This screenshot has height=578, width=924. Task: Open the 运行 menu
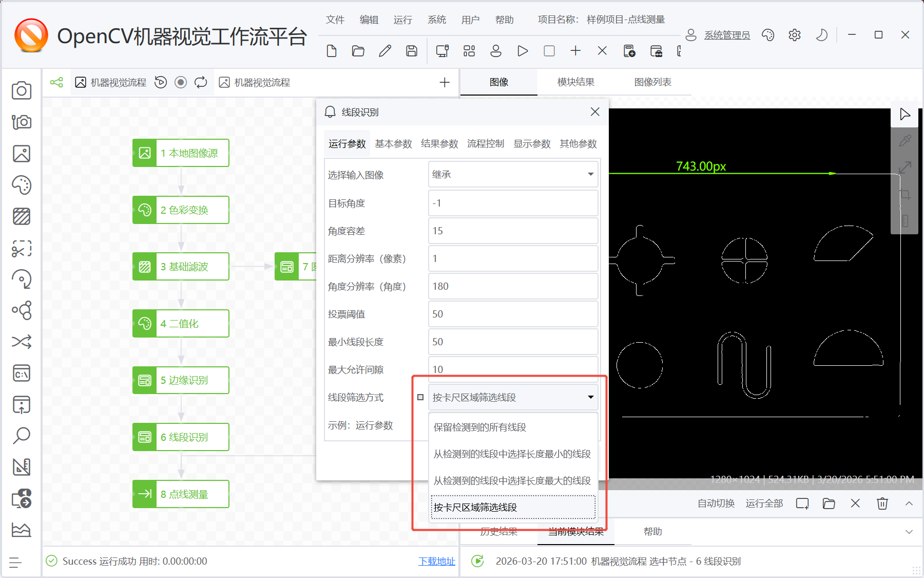403,20
